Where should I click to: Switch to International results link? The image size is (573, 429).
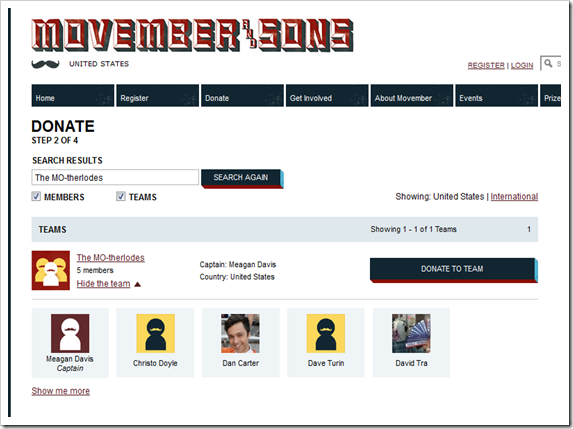[514, 197]
